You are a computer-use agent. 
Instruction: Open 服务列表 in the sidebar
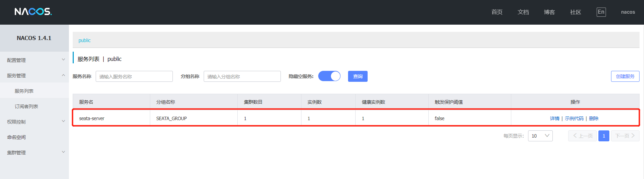coord(24,91)
